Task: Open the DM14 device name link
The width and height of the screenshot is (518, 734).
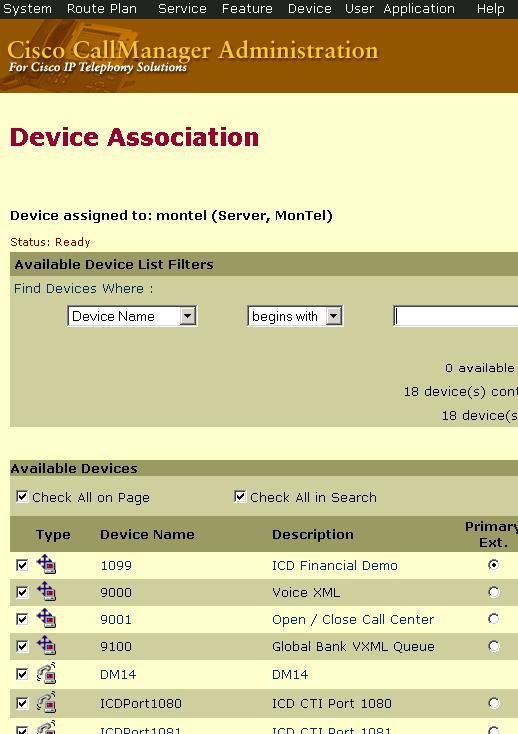Action: 118,675
